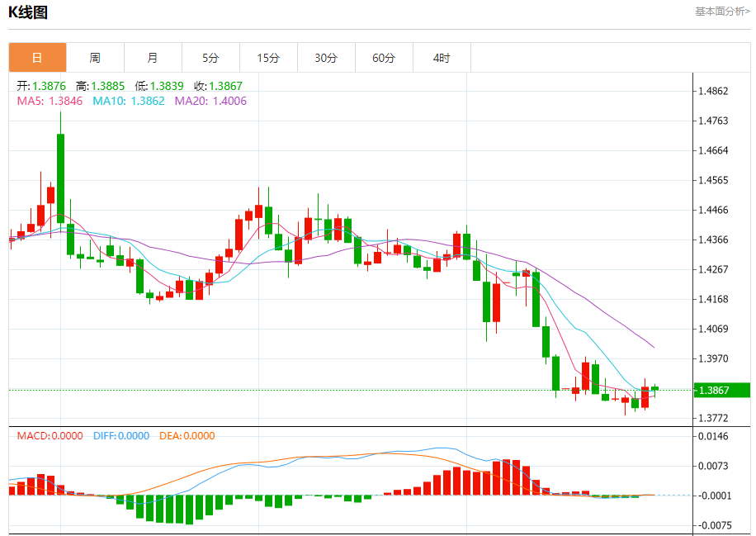Select the 日 daily chart tab

(x=38, y=58)
